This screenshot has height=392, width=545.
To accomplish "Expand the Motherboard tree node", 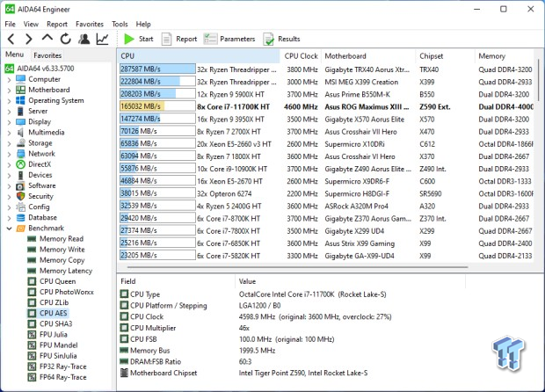I will pyautogui.click(x=10, y=91).
